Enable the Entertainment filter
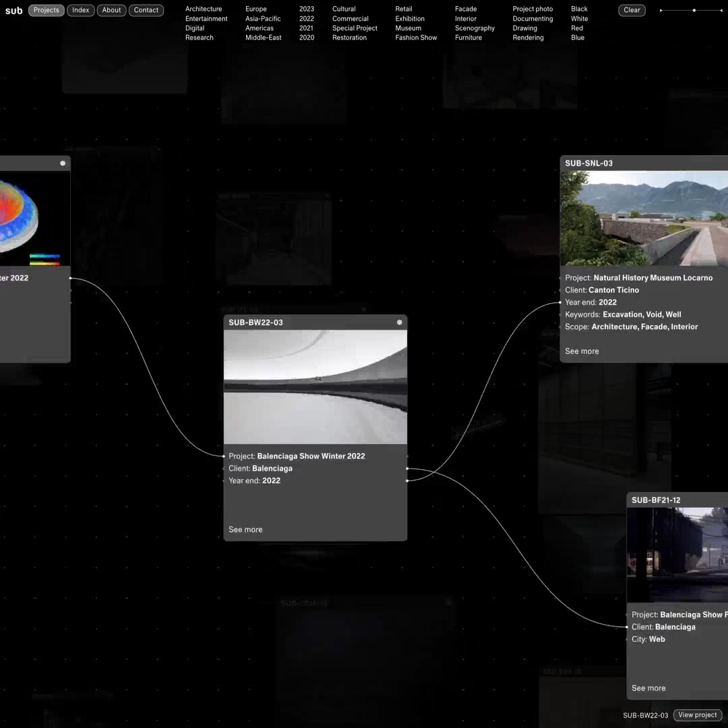Screen dimensions: 728x728 [207, 19]
